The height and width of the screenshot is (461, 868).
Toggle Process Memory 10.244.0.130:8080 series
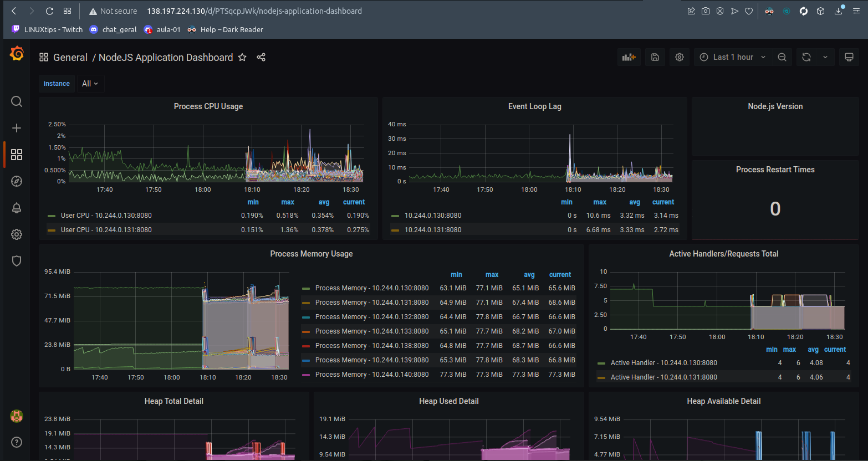(372, 288)
